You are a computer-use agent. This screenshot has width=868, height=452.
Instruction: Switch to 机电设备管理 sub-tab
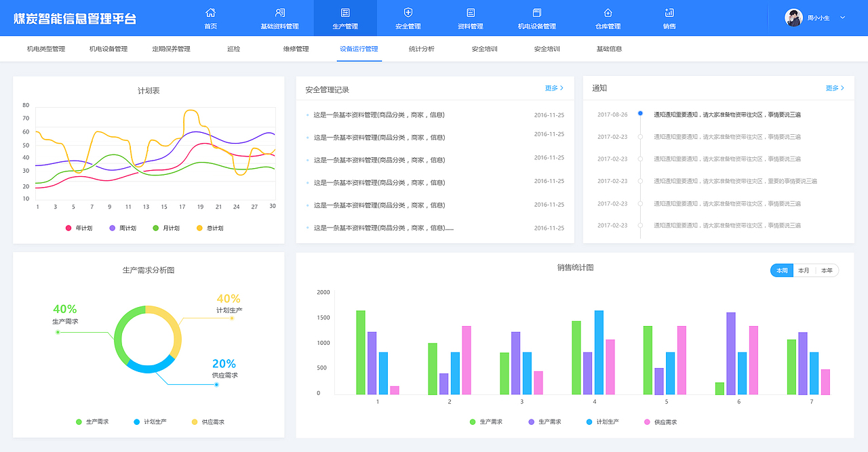108,49
